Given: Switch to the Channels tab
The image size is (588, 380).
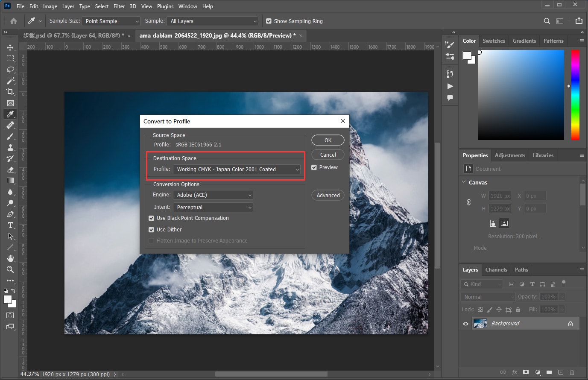Looking at the screenshot, I should coord(496,270).
